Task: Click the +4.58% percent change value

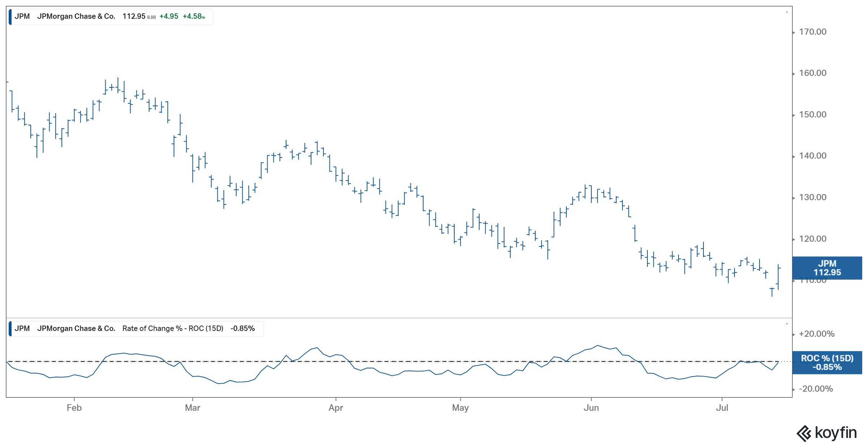Action: pyautogui.click(x=194, y=16)
